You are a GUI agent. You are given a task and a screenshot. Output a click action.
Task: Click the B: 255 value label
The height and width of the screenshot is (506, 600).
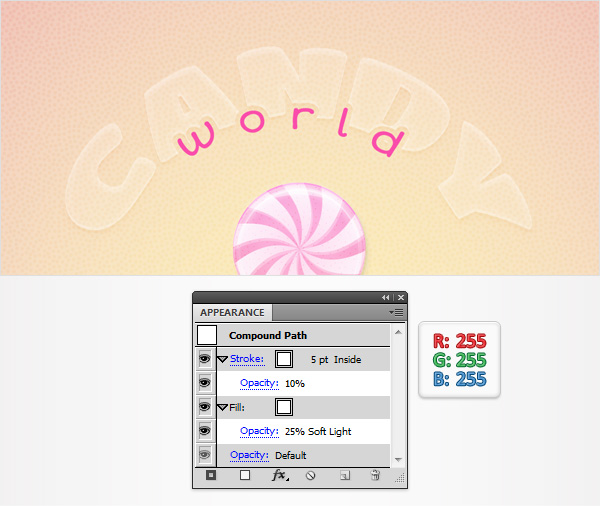click(460, 379)
